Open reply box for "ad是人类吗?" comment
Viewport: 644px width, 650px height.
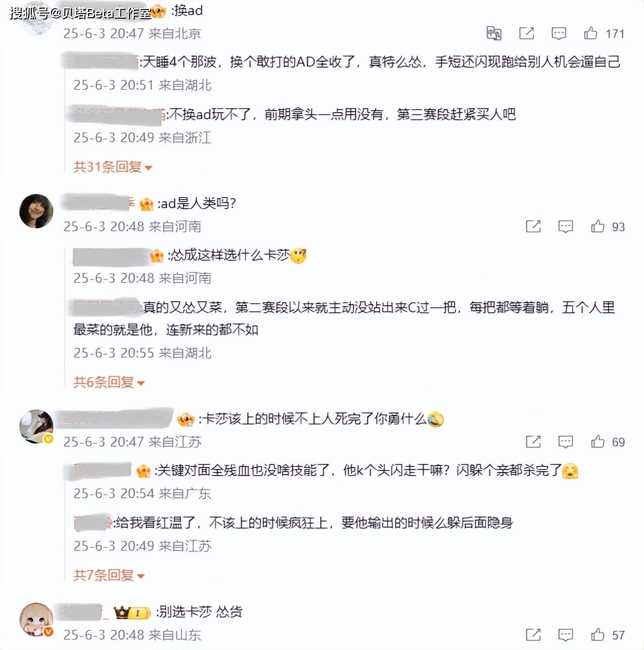[x=565, y=227]
